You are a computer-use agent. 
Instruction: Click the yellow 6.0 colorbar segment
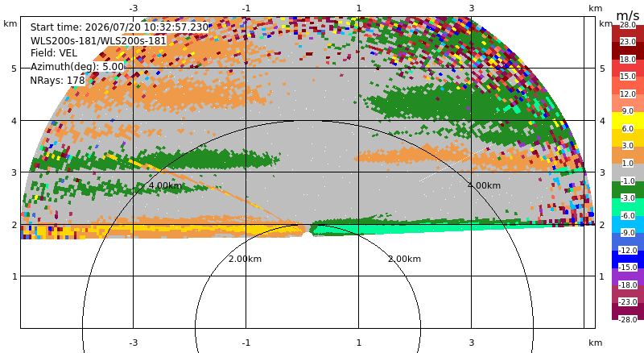(x=628, y=121)
